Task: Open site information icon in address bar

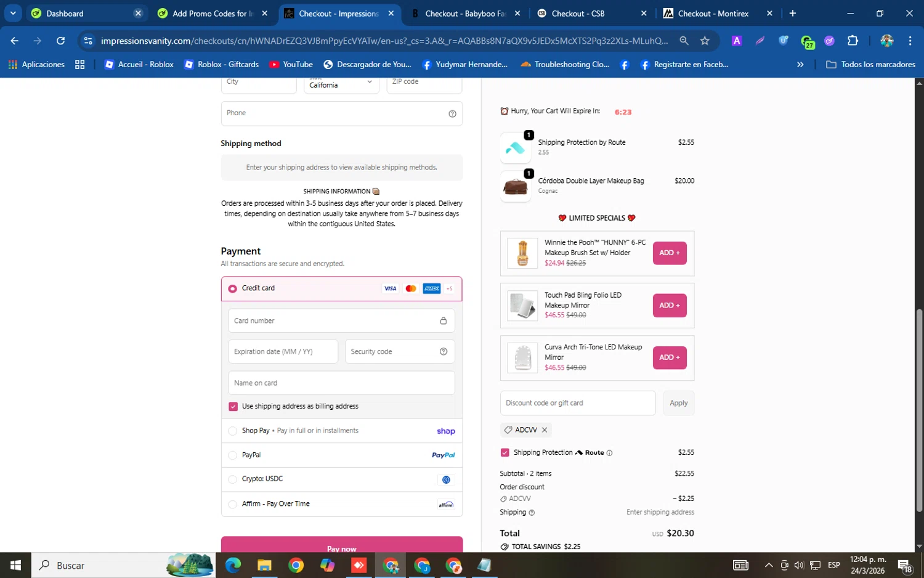Action: point(88,41)
